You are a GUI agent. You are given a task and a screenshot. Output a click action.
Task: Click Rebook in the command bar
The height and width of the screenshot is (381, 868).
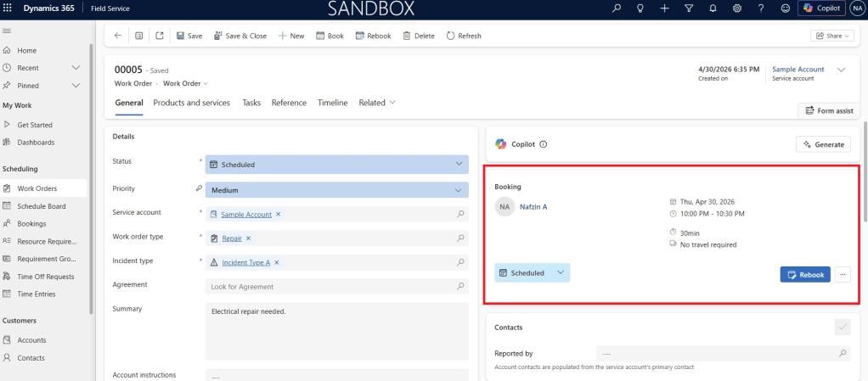click(x=373, y=36)
